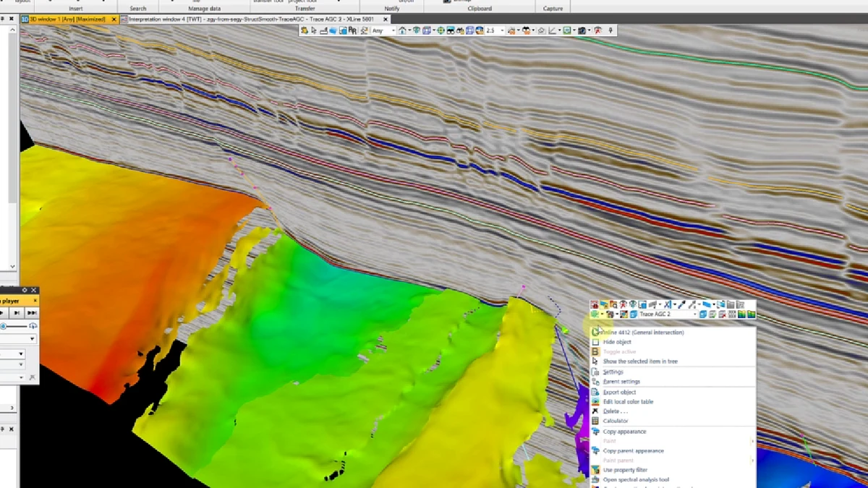
Task: Expand the arrow beside the camera icon
Action: click(x=589, y=31)
